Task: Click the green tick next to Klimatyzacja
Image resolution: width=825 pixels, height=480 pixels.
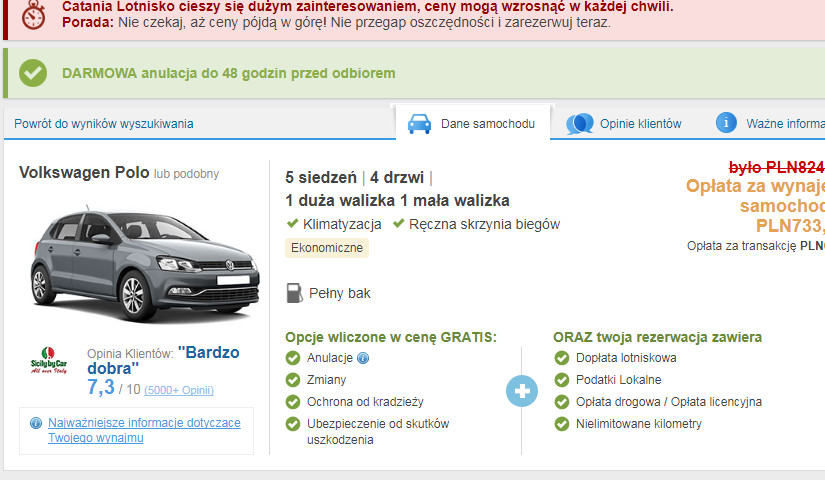Action: 293,224
